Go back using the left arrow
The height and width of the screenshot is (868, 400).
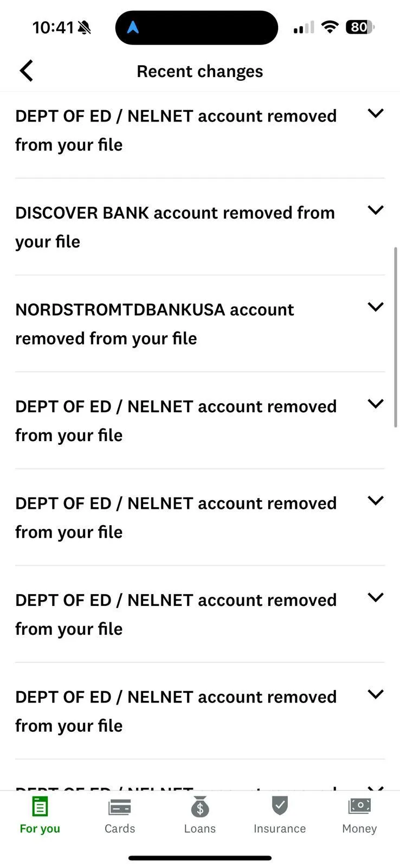(27, 71)
